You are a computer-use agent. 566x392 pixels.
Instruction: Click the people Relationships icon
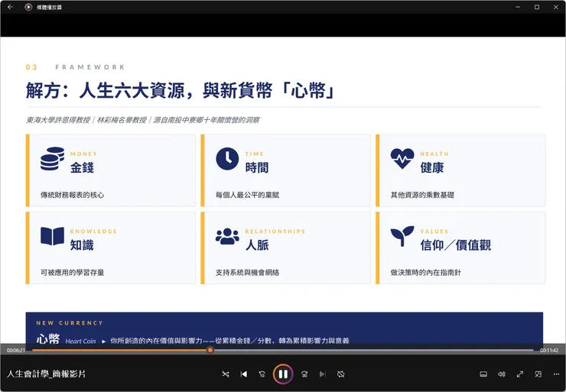[227, 237]
